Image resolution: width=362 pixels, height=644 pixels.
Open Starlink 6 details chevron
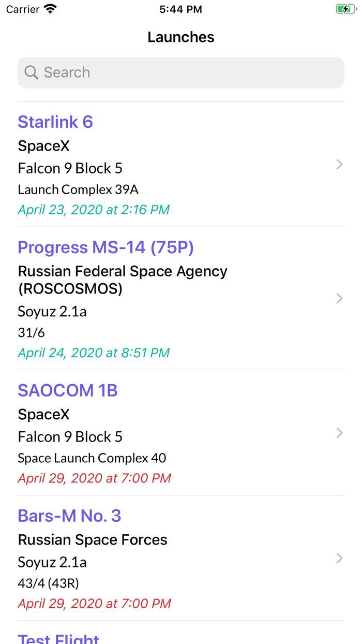pos(339,165)
